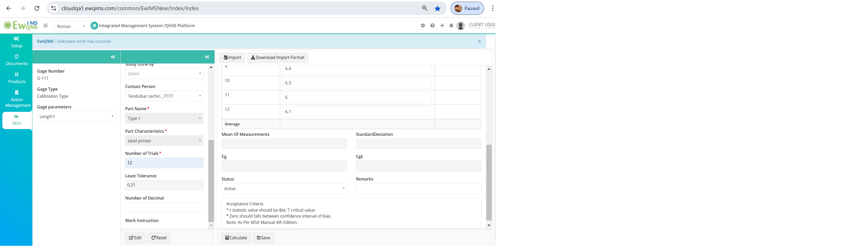Collapse the study details panel

(x=207, y=57)
